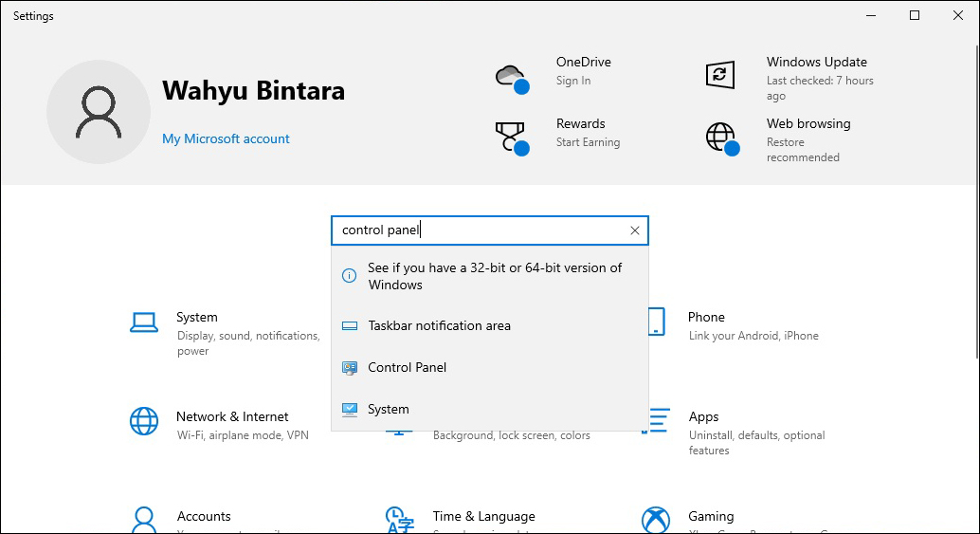Click the Time & Language icon

click(399, 520)
